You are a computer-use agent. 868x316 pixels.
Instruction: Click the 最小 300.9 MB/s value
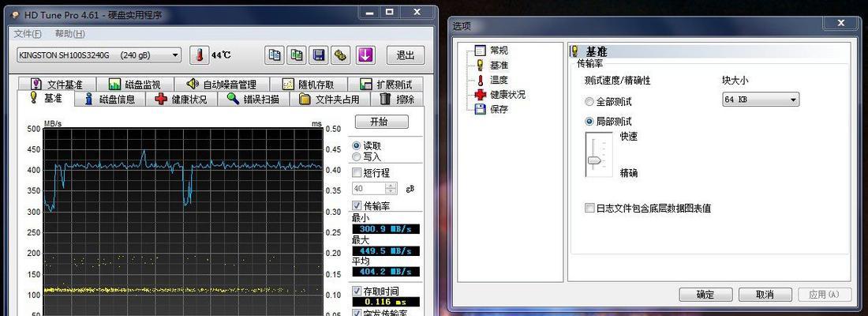385,229
